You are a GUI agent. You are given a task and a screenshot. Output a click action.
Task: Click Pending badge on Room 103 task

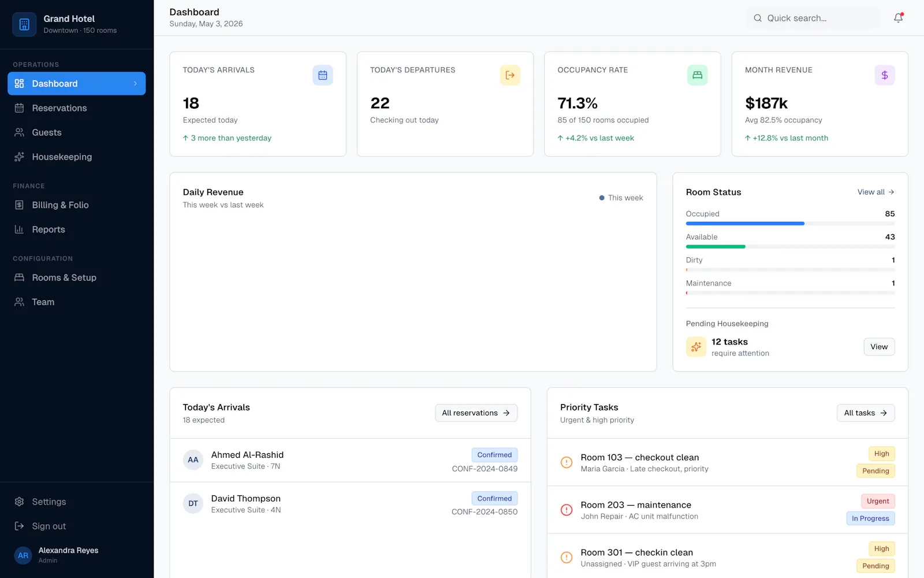click(x=875, y=471)
